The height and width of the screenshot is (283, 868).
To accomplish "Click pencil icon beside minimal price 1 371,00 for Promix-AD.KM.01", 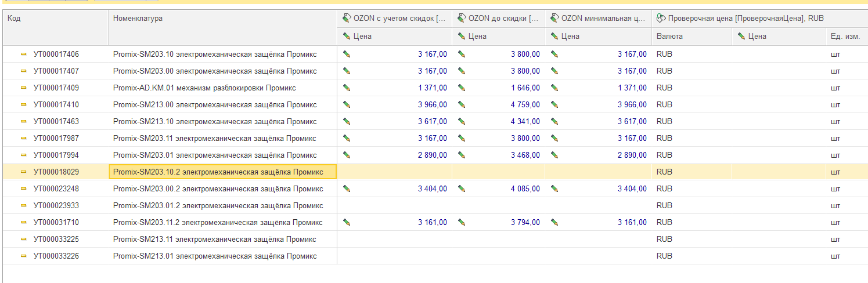I will tap(554, 88).
